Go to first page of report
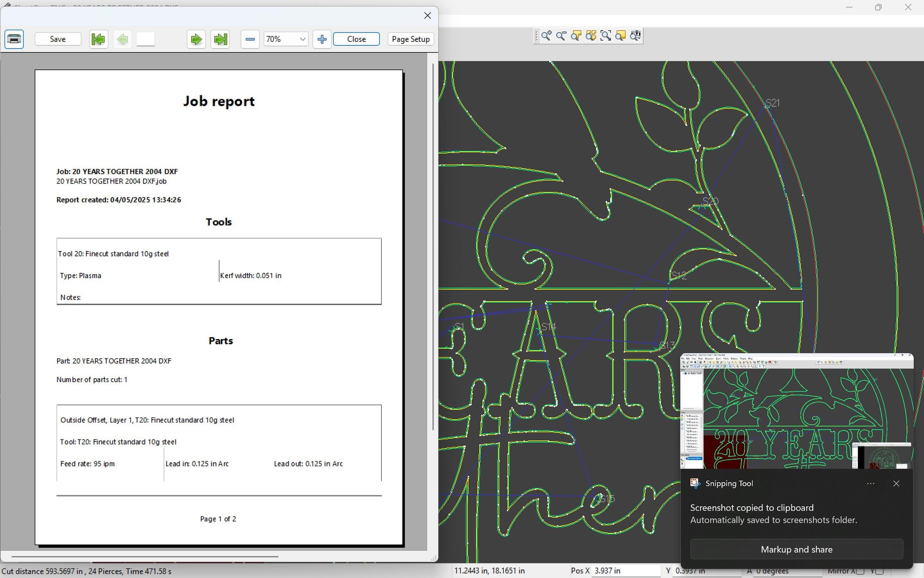 point(99,39)
